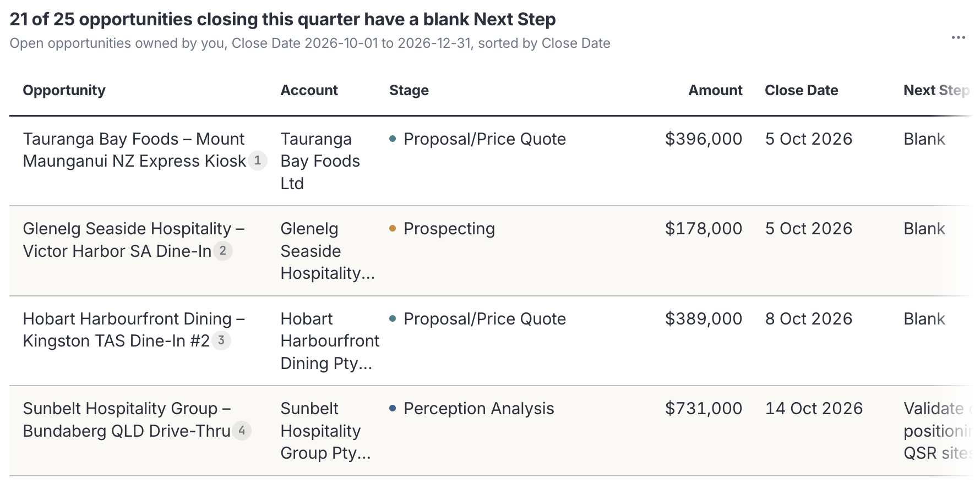Sort by the Opportunity column header
This screenshot has width=980, height=484.
tap(64, 90)
